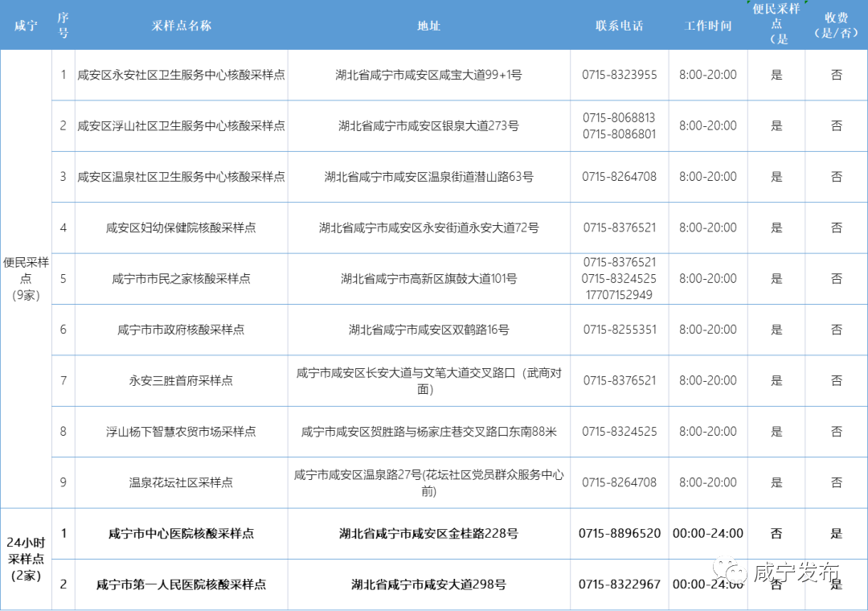Select the 收费 column header
The height and width of the screenshot is (611, 868).
pyautogui.click(x=836, y=26)
